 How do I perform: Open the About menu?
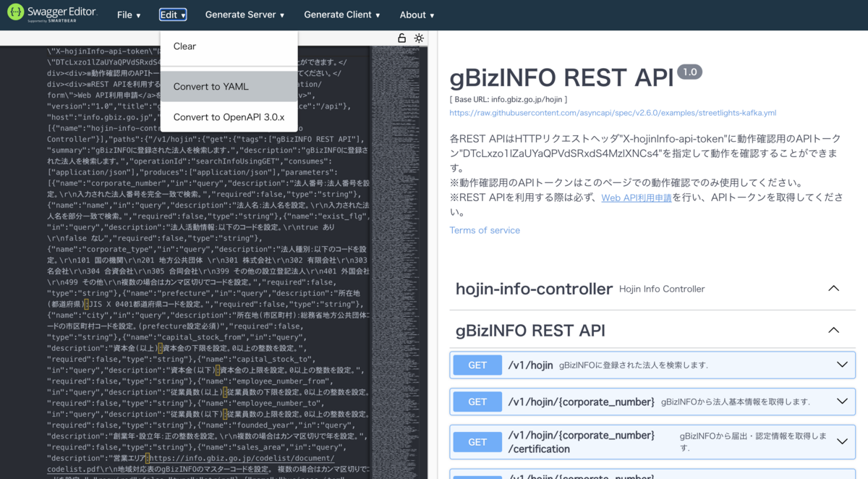(417, 14)
